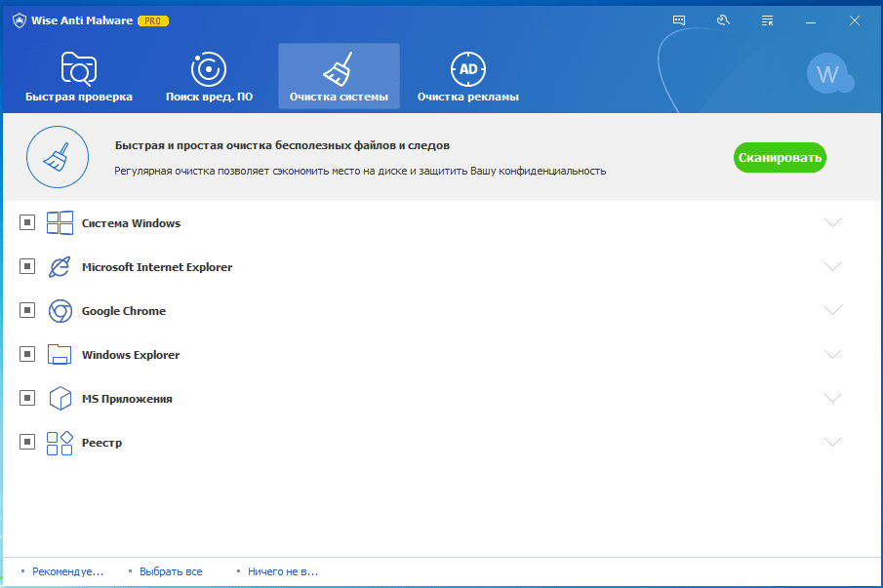Open the Очистка рекламы tab

tap(468, 76)
